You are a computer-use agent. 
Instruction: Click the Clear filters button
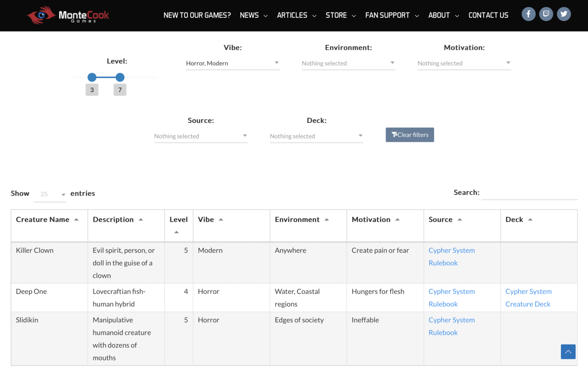click(x=410, y=135)
